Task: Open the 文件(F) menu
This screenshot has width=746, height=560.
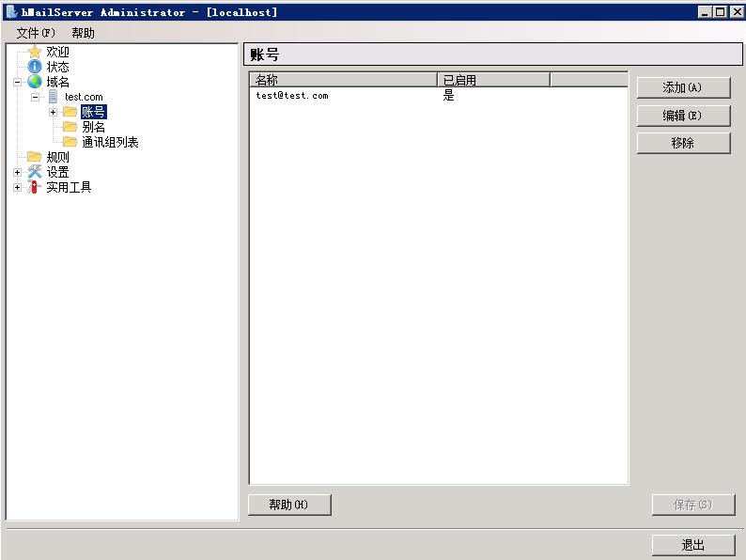Action: [x=36, y=33]
